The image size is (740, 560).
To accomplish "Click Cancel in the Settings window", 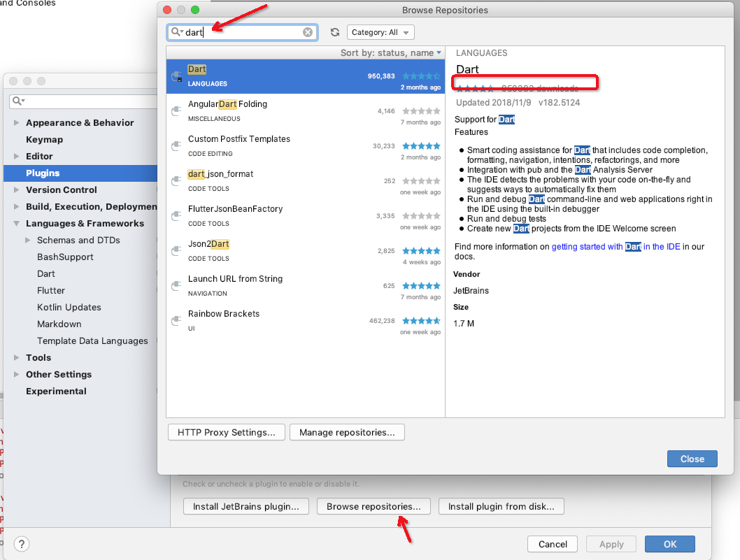I will pyautogui.click(x=553, y=544).
